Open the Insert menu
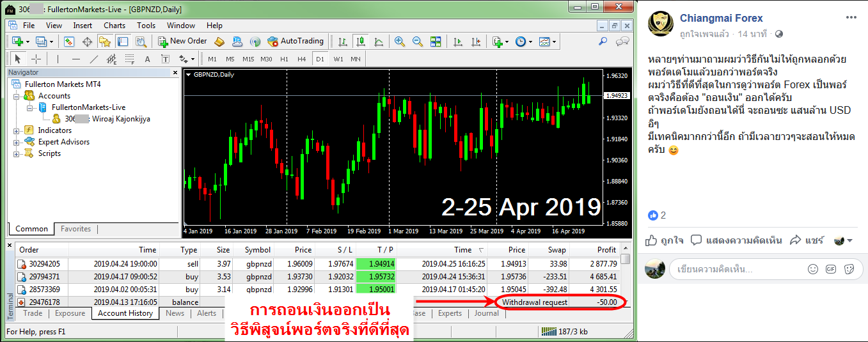Image resolution: width=868 pixels, height=342 pixels. pos(83,26)
